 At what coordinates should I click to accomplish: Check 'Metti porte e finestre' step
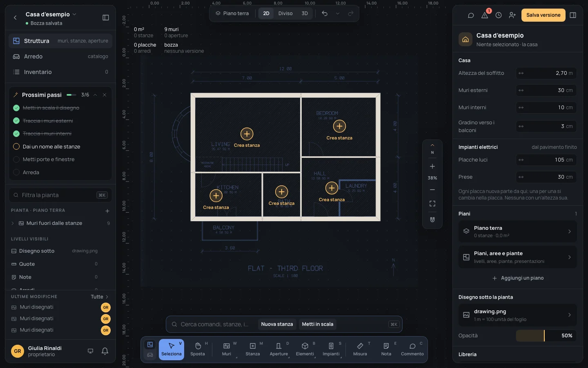(x=16, y=159)
